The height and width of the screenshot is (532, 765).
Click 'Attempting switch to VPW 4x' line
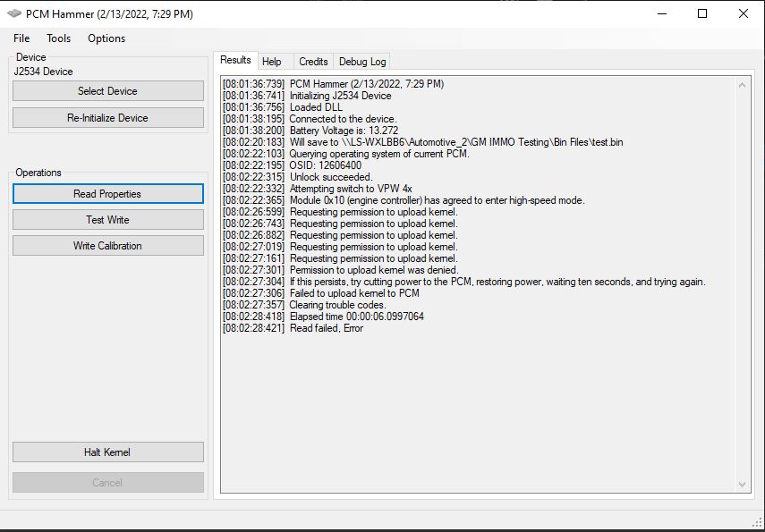(318, 189)
